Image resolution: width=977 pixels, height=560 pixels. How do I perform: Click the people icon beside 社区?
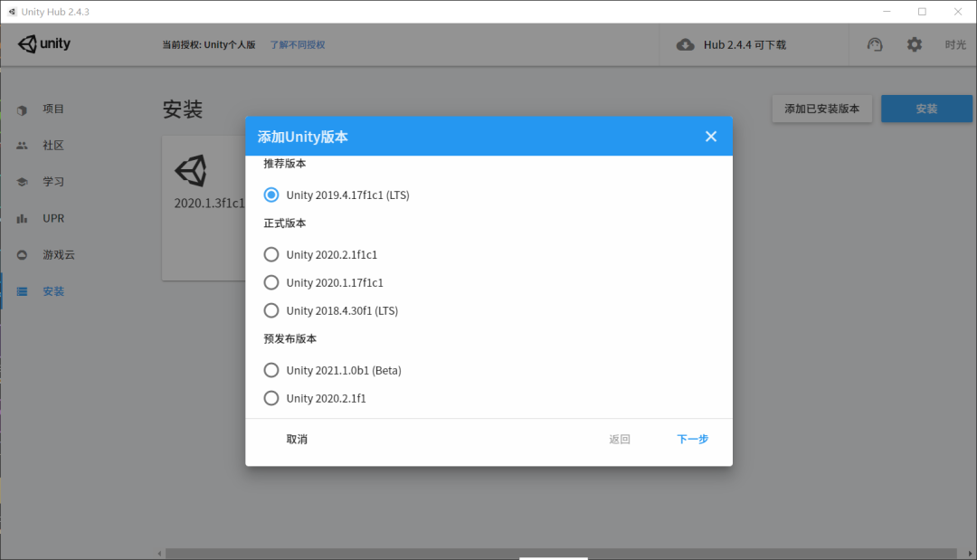pos(22,145)
